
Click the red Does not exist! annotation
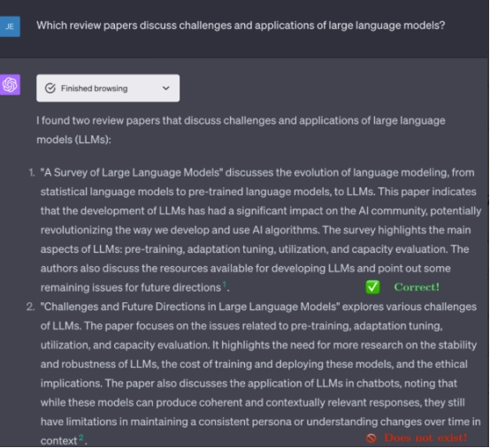pyautogui.click(x=425, y=437)
